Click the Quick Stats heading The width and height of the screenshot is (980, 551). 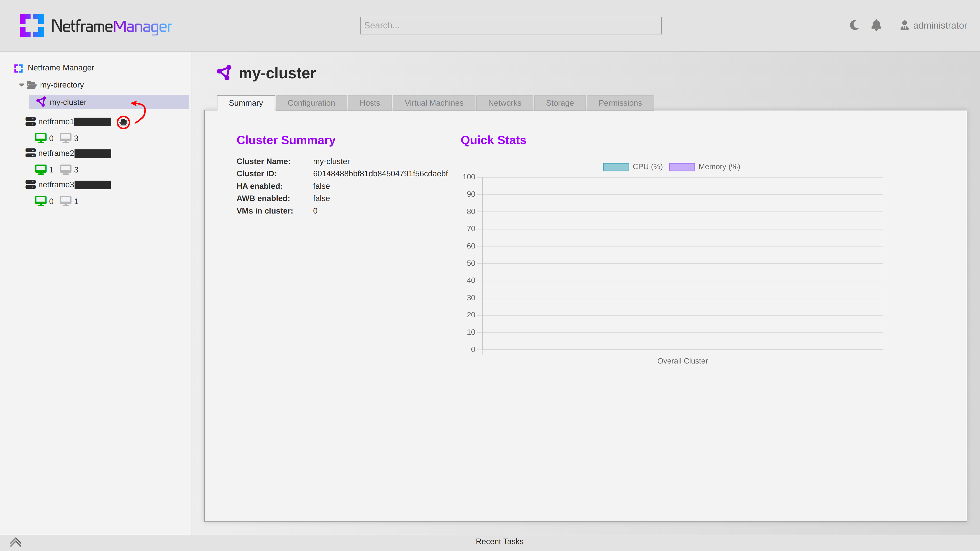coord(493,140)
